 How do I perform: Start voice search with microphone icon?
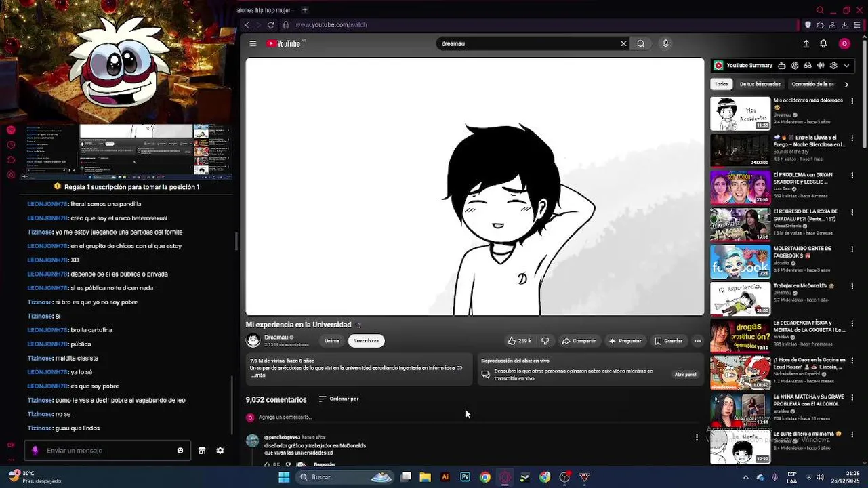pos(665,43)
